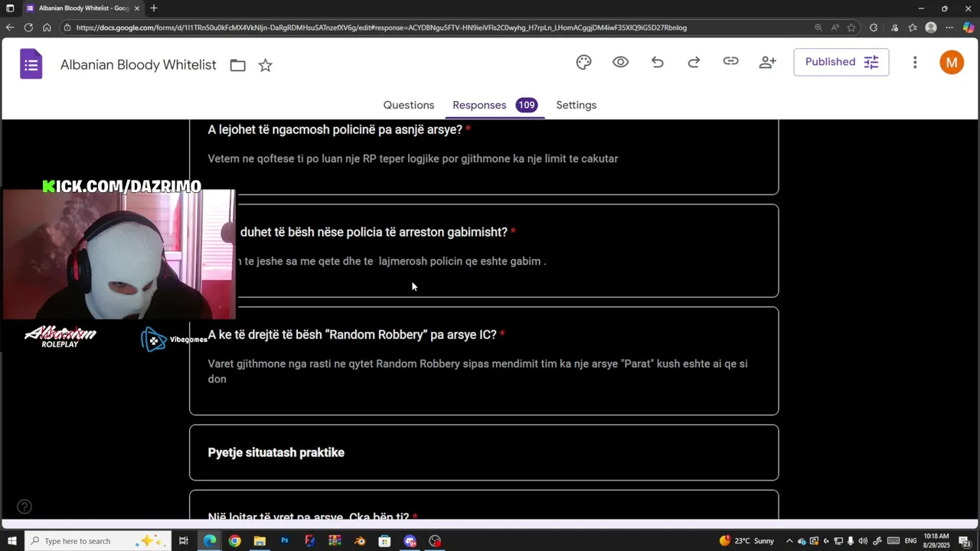
Task: Preview the form with eye icon
Action: coord(620,62)
